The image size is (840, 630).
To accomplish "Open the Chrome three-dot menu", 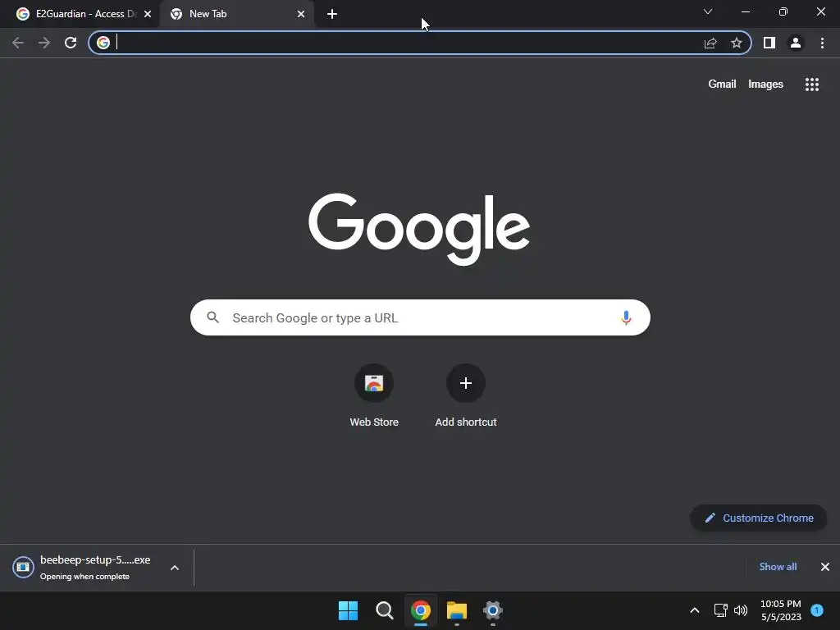I will [x=822, y=43].
